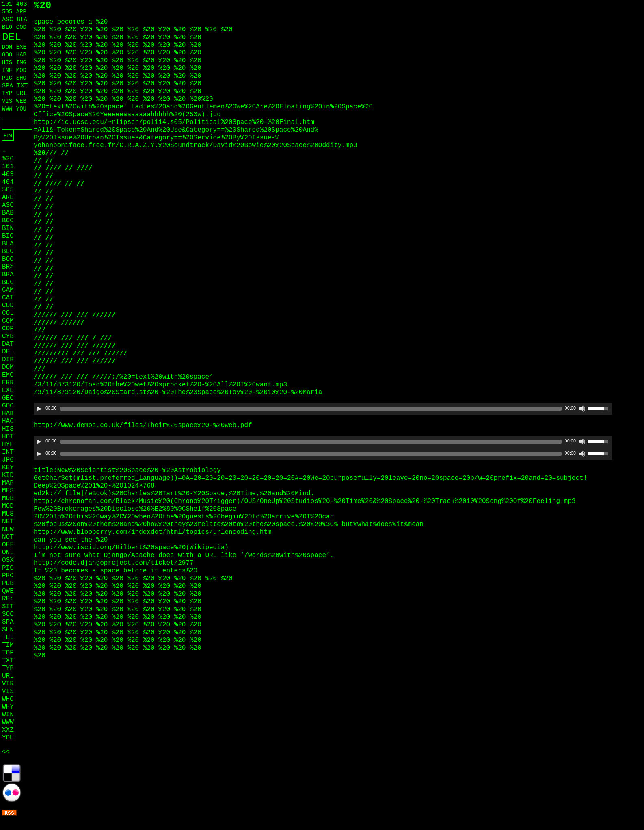Open the large DEL tag in tag cloud
This screenshot has width=644, height=830.
11,37
